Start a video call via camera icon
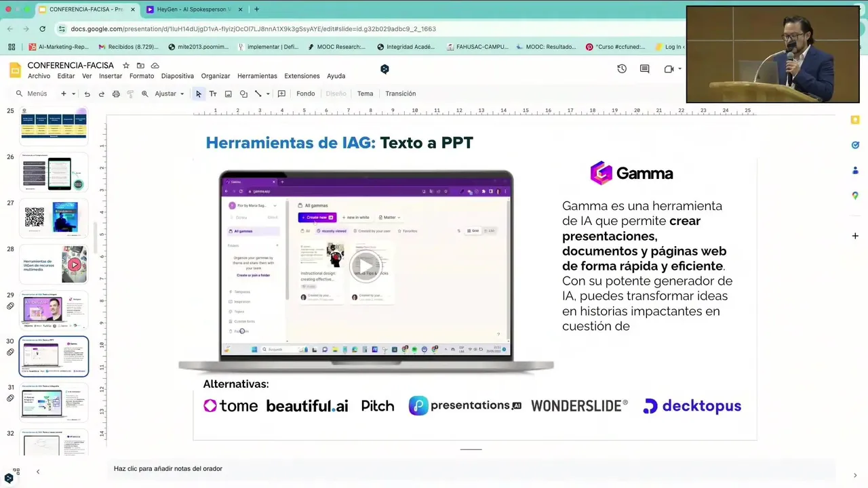The width and height of the screenshot is (868, 488). 669,68
